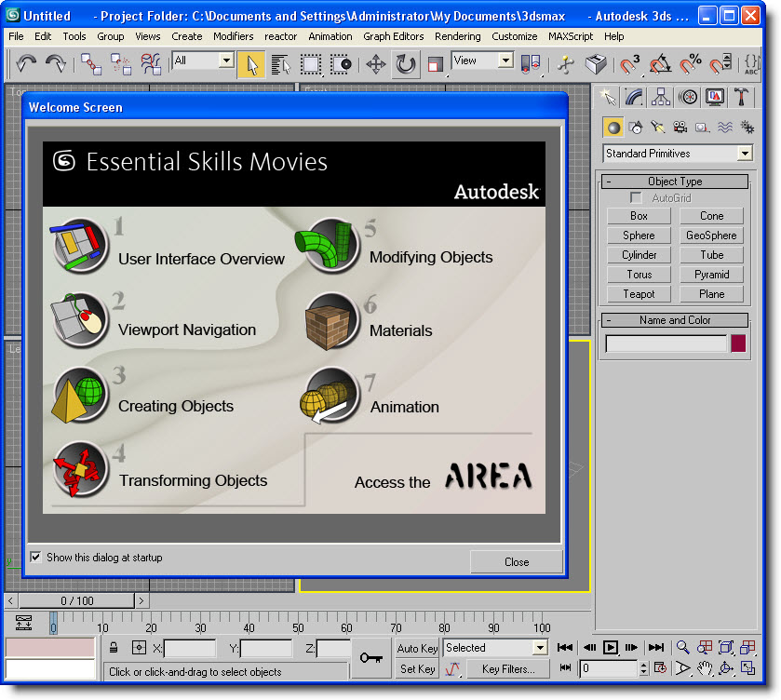Click the object color swatch
Screen dimensions: 781x700
738,343
